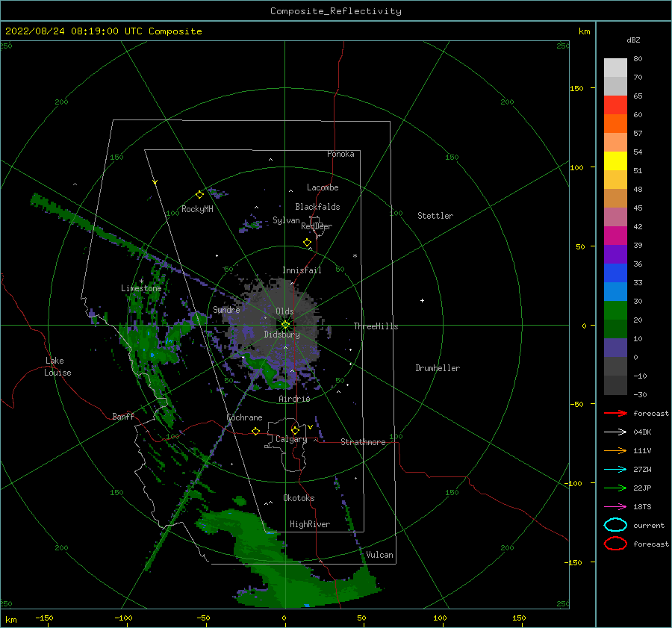672x628 pixels.
Task: Click the asterisk marker above Limestone
Action: (141, 282)
